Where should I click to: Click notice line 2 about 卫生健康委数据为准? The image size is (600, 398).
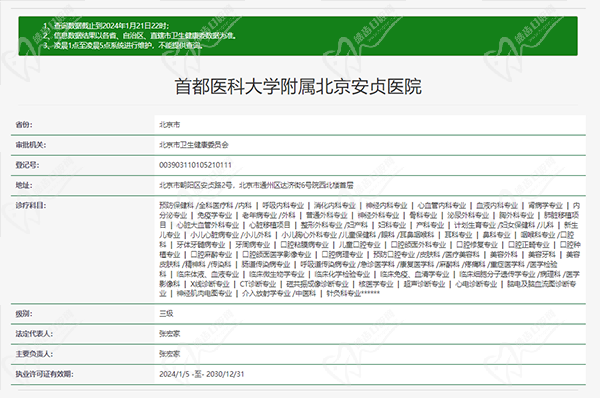(x=139, y=36)
